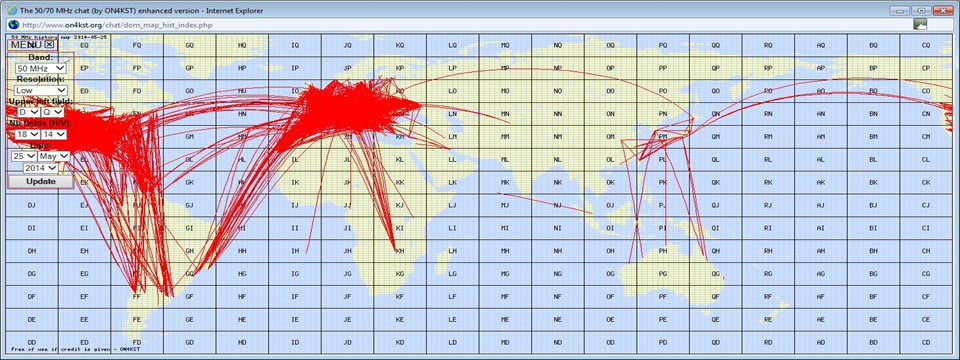
Task: Click the Internet Explorer icon in title bar
Action: click(x=12, y=10)
